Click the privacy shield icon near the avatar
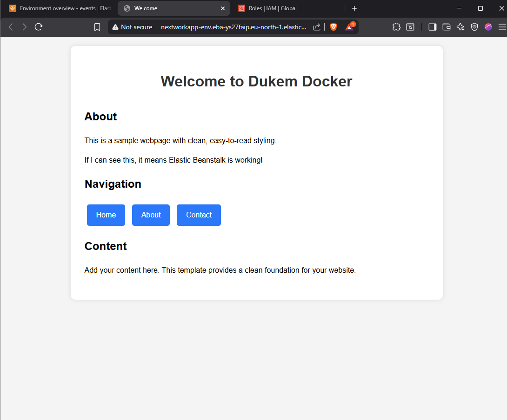Viewport: 507px width, 420px height. (474, 27)
